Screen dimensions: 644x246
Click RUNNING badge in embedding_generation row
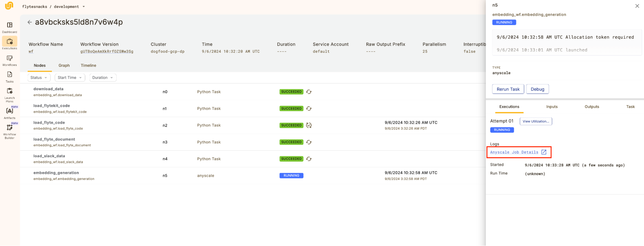click(x=291, y=176)
